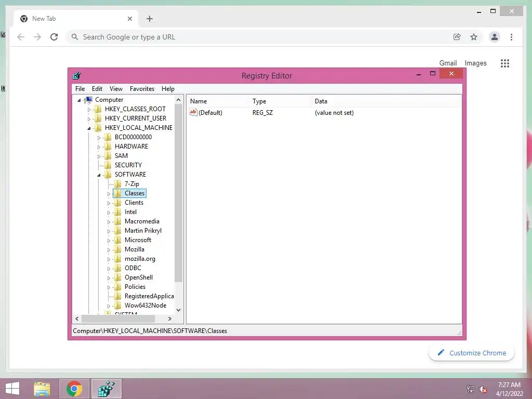Expand the BCD00000000 key
This screenshot has height=399, width=532.
(99, 137)
